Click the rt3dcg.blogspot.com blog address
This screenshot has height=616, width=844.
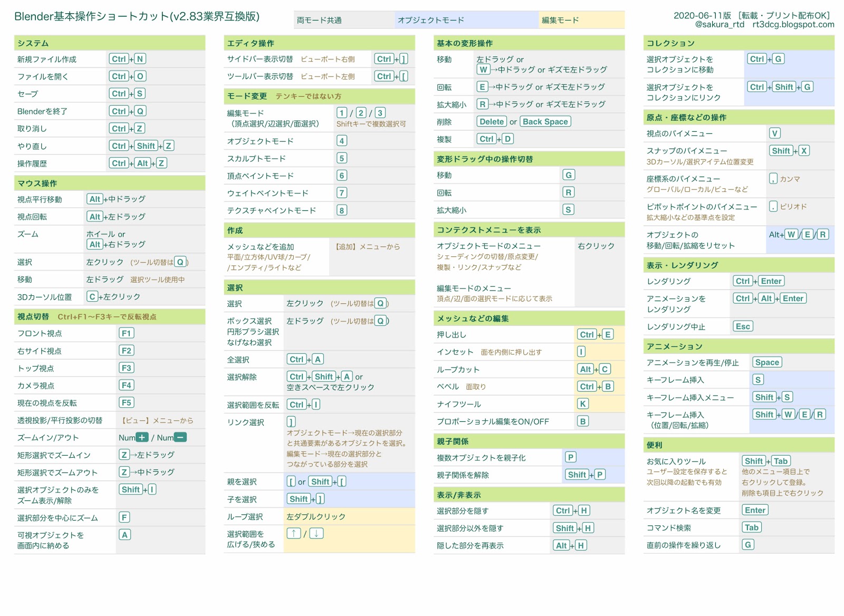coord(793,24)
